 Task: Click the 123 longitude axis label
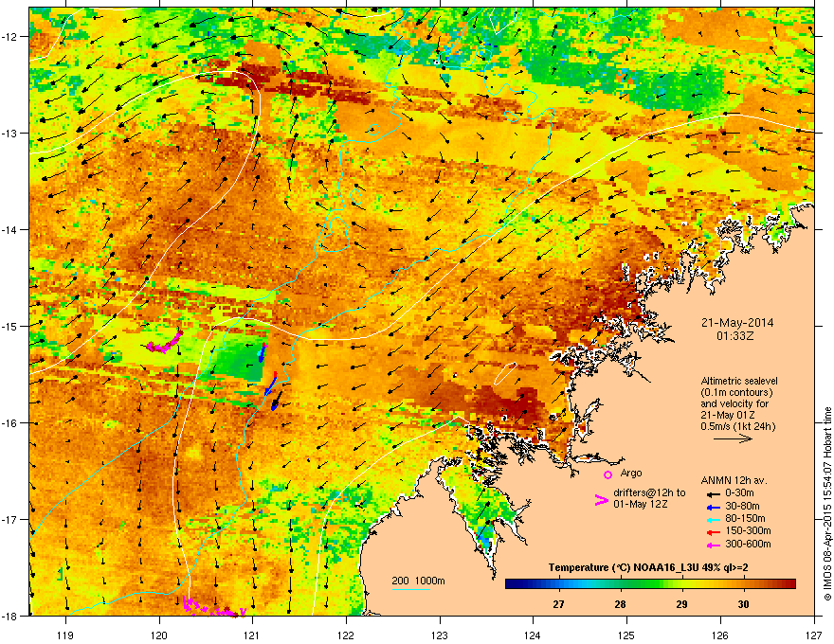tap(440, 635)
